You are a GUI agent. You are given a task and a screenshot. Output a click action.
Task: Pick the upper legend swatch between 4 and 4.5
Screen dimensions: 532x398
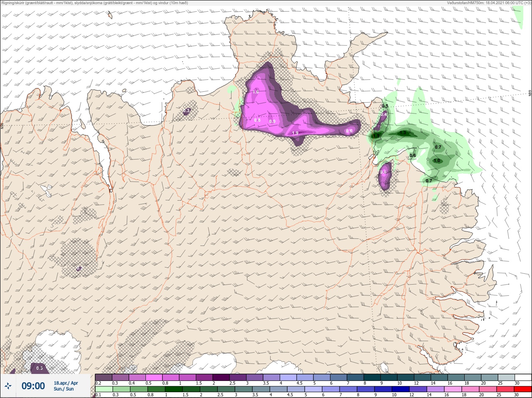point(288,377)
